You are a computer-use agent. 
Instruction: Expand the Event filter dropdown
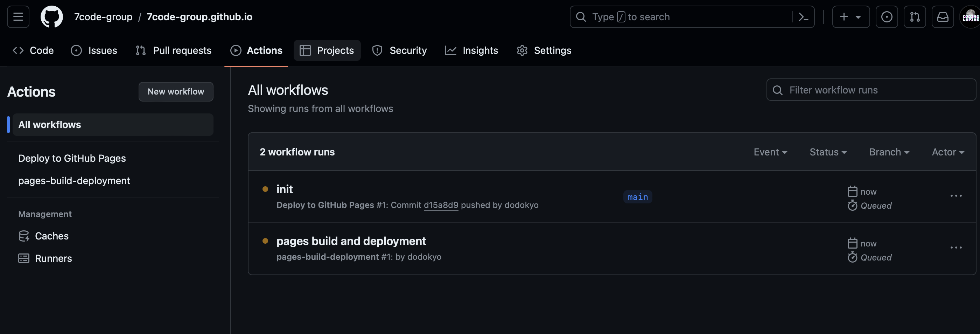[x=770, y=152]
